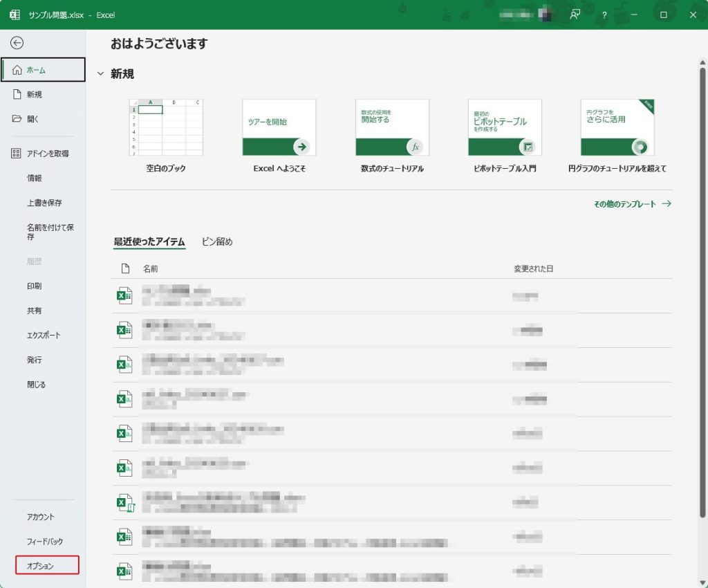Choose 名前を付けて保存 in the sidebar
The width and height of the screenshot is (708, 588).
(x=50, y=232)
